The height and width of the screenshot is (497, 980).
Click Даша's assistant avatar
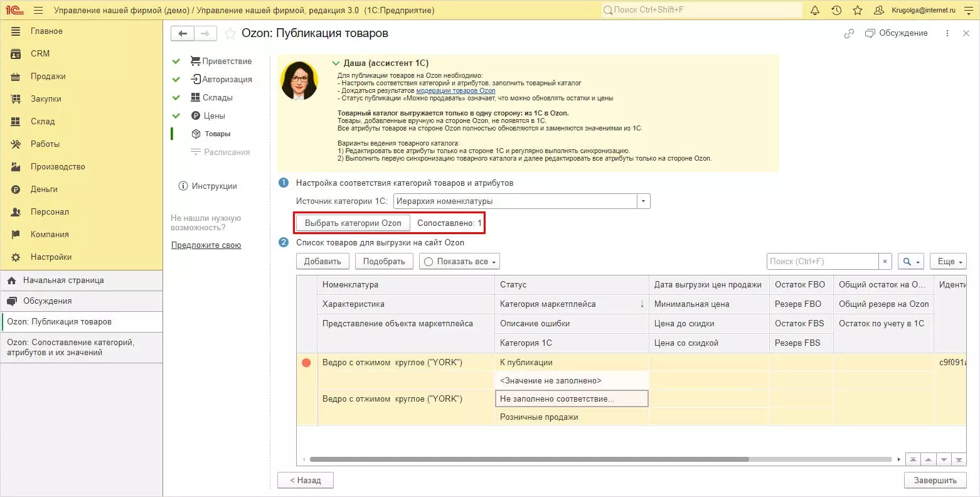[299, 81]
